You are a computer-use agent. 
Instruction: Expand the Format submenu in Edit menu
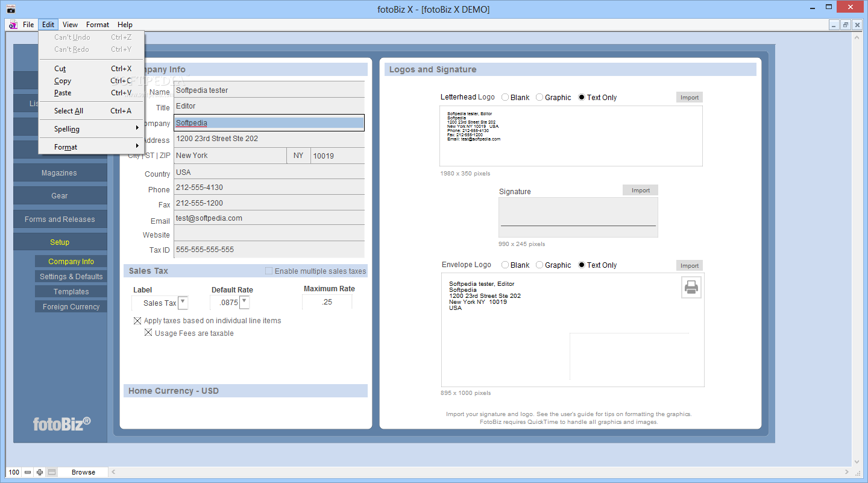click(x=92, y=147)
